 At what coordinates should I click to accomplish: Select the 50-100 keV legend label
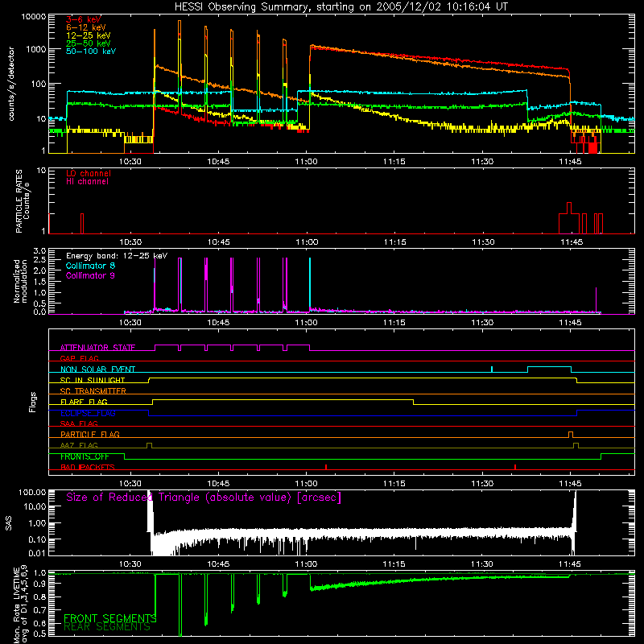(91, 52)
